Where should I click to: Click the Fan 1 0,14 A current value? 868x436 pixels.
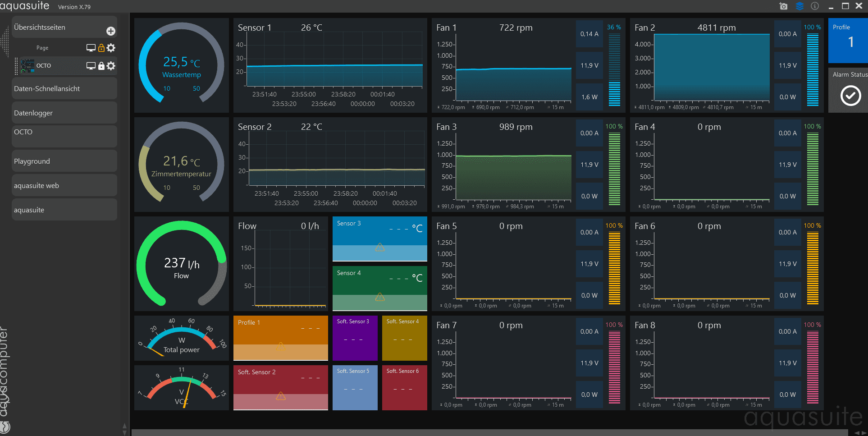point(589,34)
